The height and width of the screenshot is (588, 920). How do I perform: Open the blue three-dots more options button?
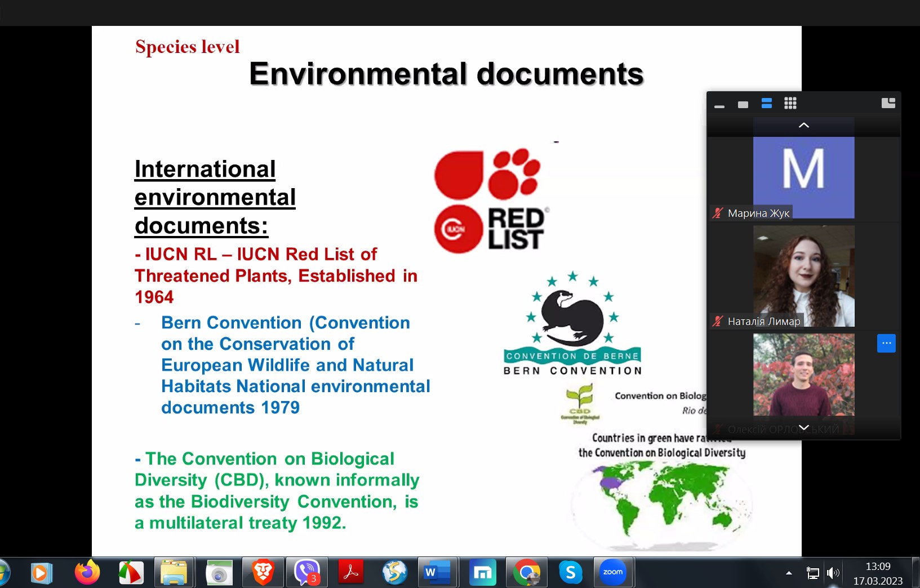click(886, 343)
